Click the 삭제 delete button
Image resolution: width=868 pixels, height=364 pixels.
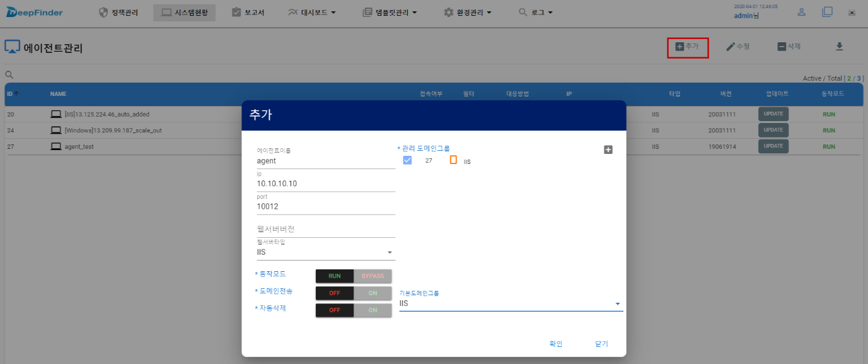point(789,47)
